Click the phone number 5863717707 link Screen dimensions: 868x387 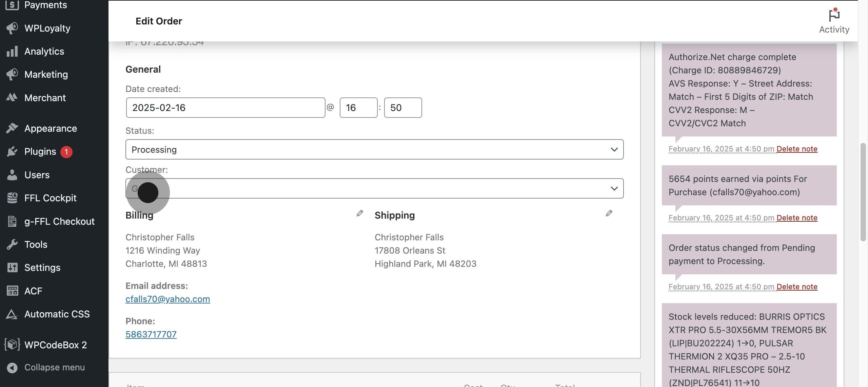pyautogui.click(x=151, y=334)
